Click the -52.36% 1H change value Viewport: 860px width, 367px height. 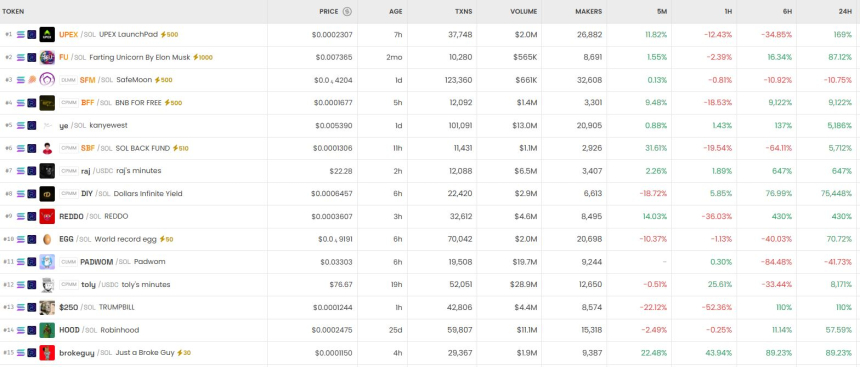pyautogui.click(x=717, y=307)
